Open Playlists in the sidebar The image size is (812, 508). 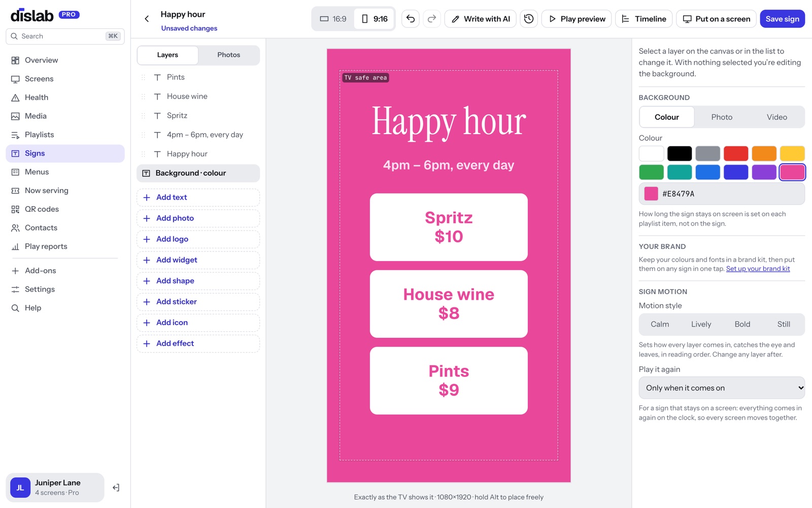click(x=65, y=135)
